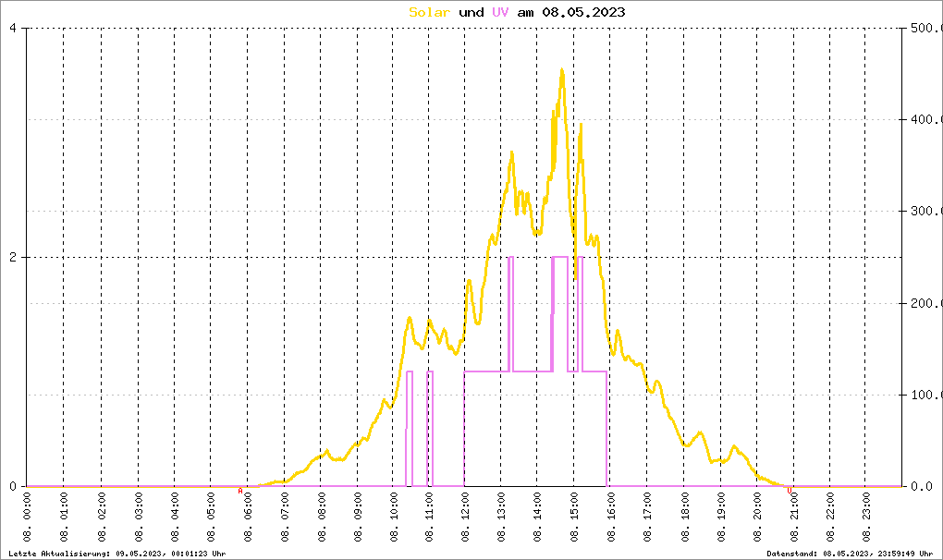Click time label '08. 08:00'
This screenshot has width=943, height=560.
click(321, 517)
